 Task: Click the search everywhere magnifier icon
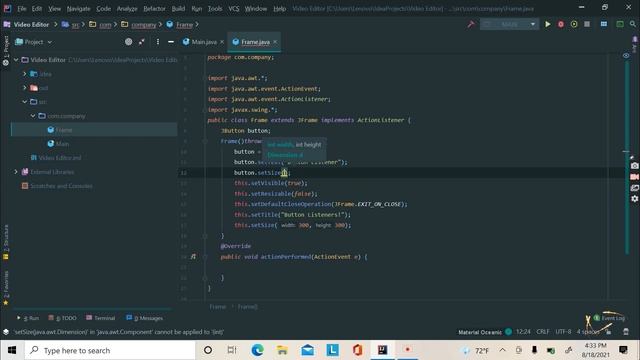point(633,24)
